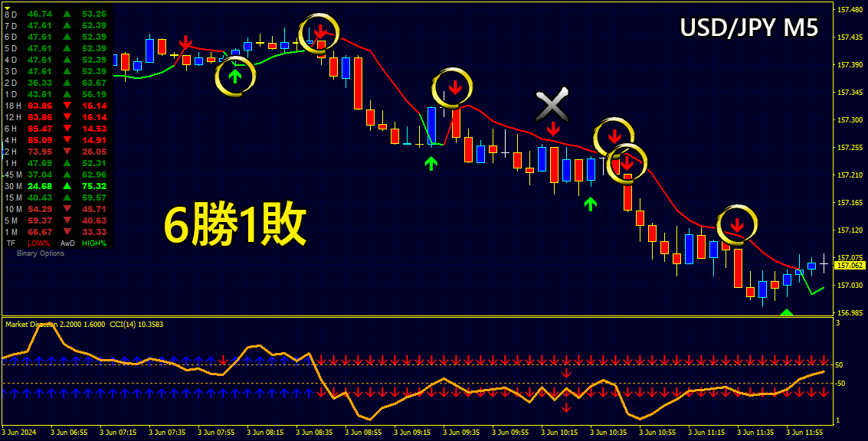Click the -50 level label in CCI window
This screenshot has width=868, height=441.
[x=839, y=384]
